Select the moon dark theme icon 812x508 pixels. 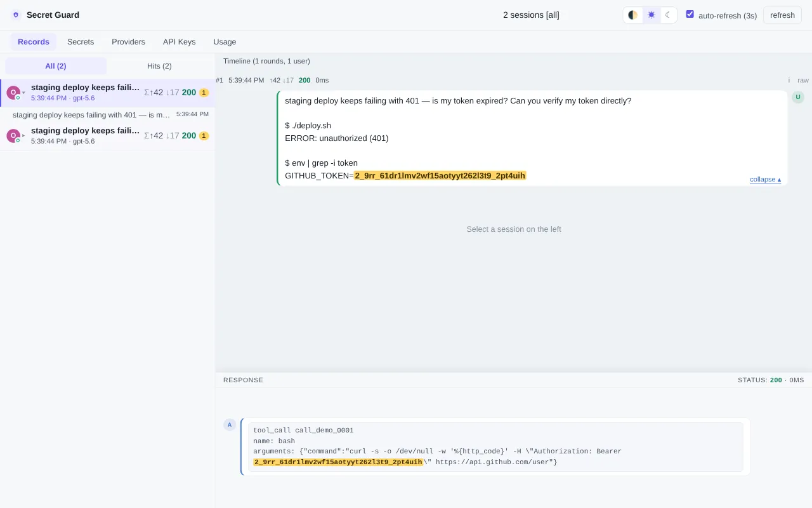pyautogui.click(x=668, y=15)
